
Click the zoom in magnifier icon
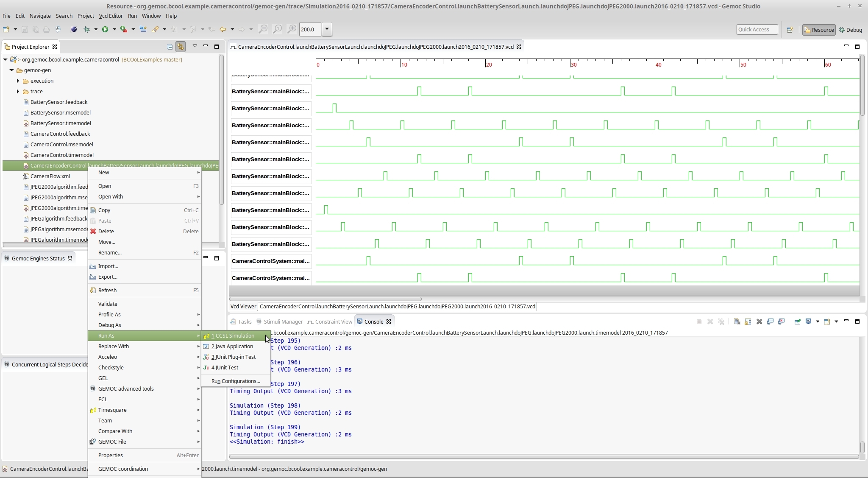[x=292, y=29]
